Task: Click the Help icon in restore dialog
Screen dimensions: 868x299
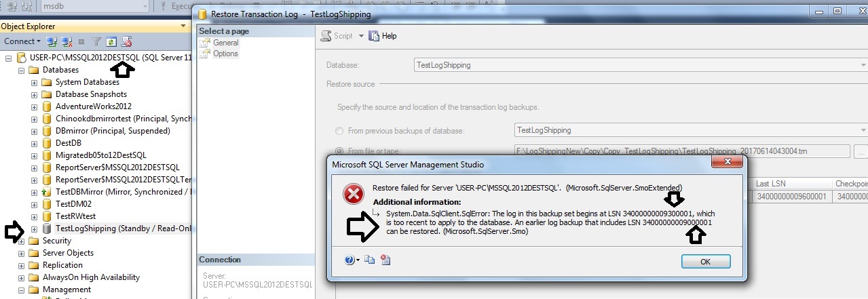Action: (x=382, y=36)
